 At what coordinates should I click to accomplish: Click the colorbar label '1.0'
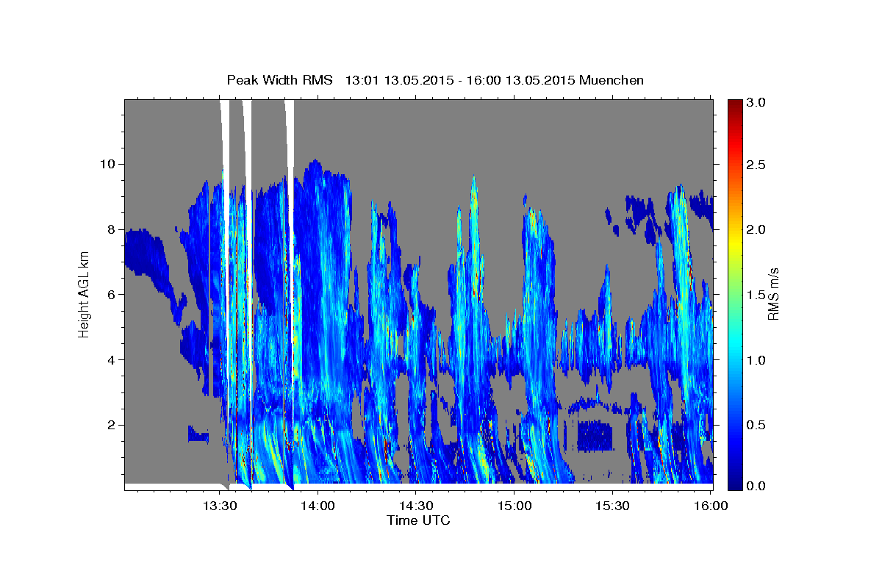click(x=756, y=360)
